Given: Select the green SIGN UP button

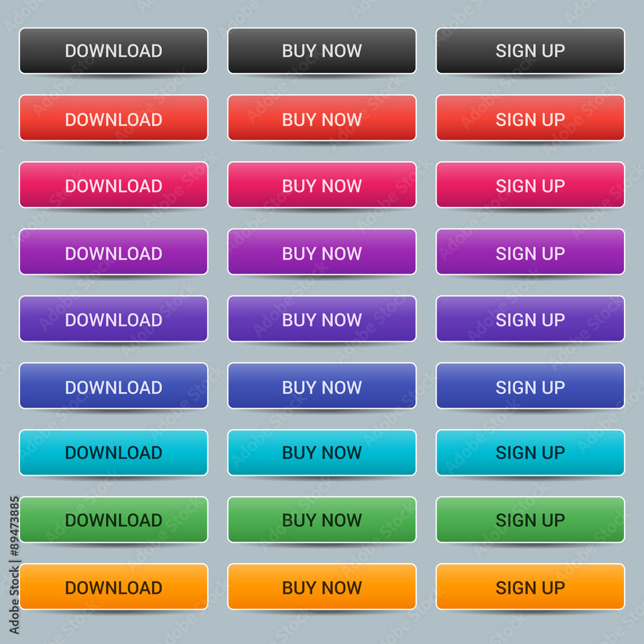Looking at the screenshot, I should (530, 520).
